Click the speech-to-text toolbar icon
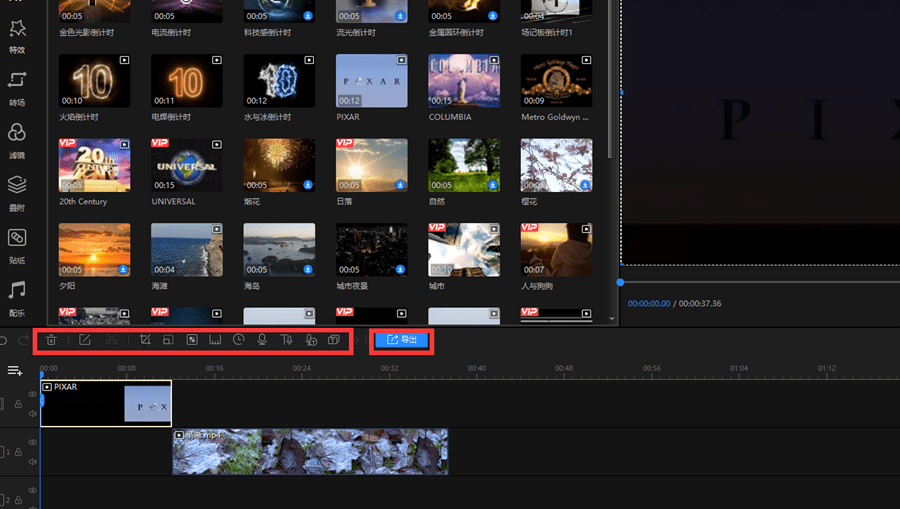Image resolution: width=900 pixels, height=509 pixels. pos(311,340)
